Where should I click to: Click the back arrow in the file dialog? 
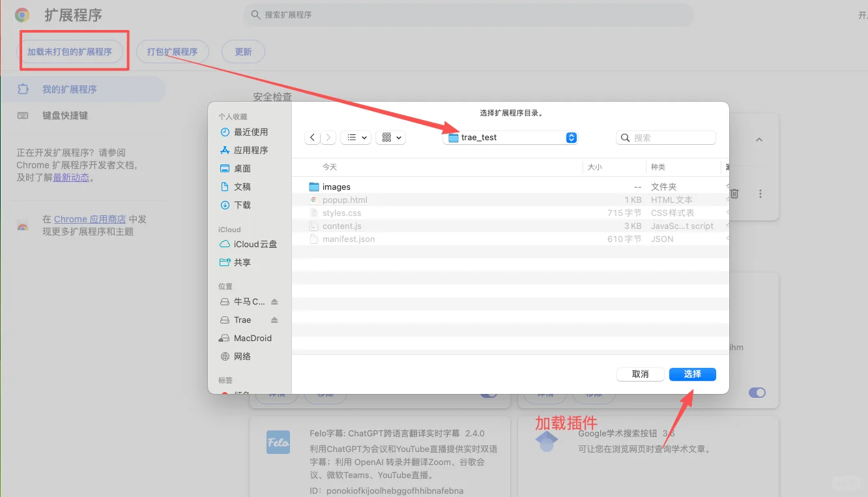(312, 137)
